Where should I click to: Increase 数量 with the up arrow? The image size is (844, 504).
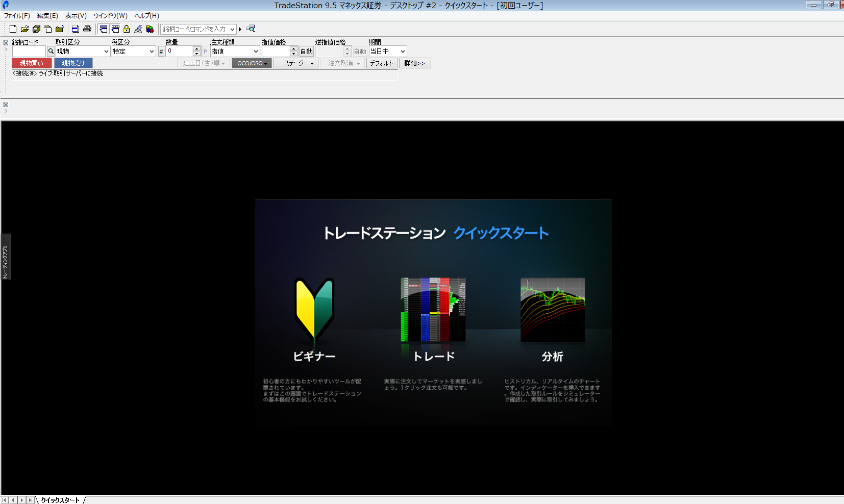tap(197, 49)
